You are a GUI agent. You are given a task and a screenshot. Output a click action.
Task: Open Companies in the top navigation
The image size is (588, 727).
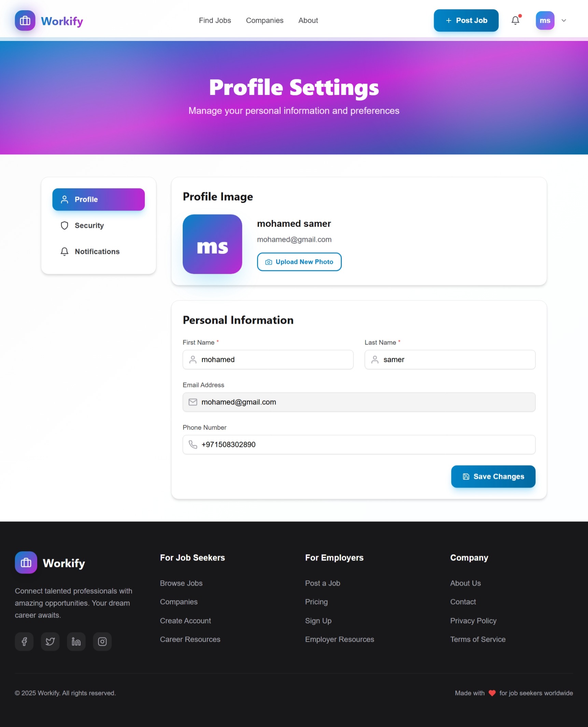pos(265,20)
